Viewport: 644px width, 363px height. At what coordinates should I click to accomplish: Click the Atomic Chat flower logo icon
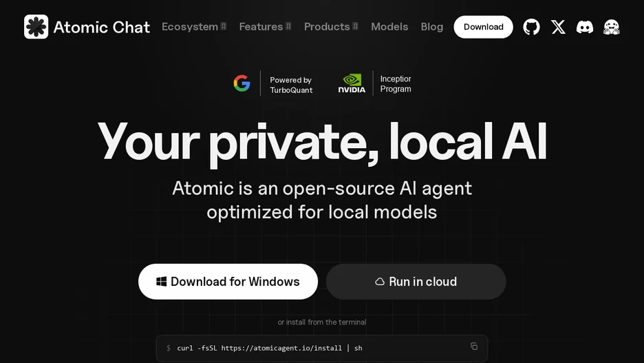click(36, 27)
